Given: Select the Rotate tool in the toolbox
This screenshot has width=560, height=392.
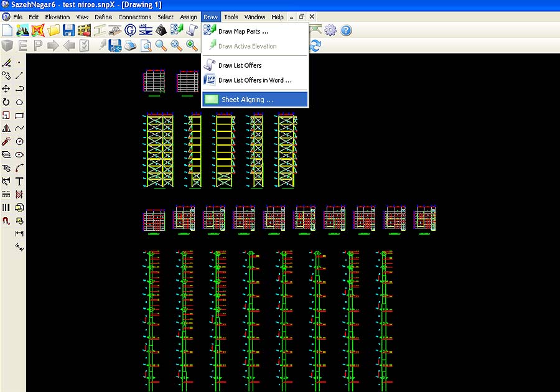Looking at the screenshot, I should 6,102.
